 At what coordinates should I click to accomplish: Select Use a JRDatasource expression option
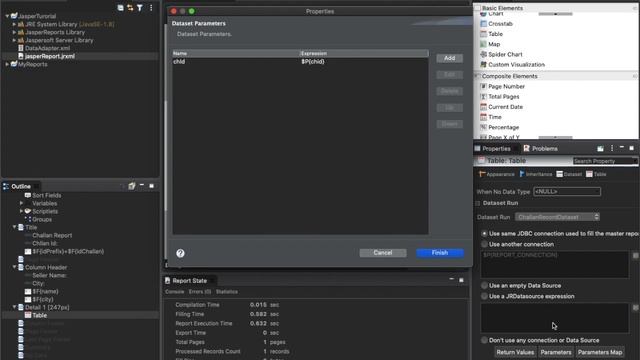[484, 296]
